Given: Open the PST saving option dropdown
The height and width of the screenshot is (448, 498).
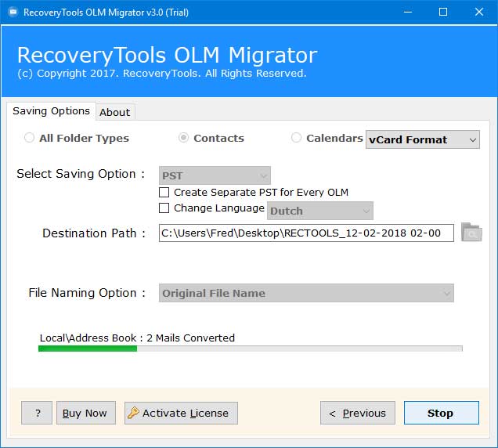Looking at the screenshot, I should coord(215,175).
